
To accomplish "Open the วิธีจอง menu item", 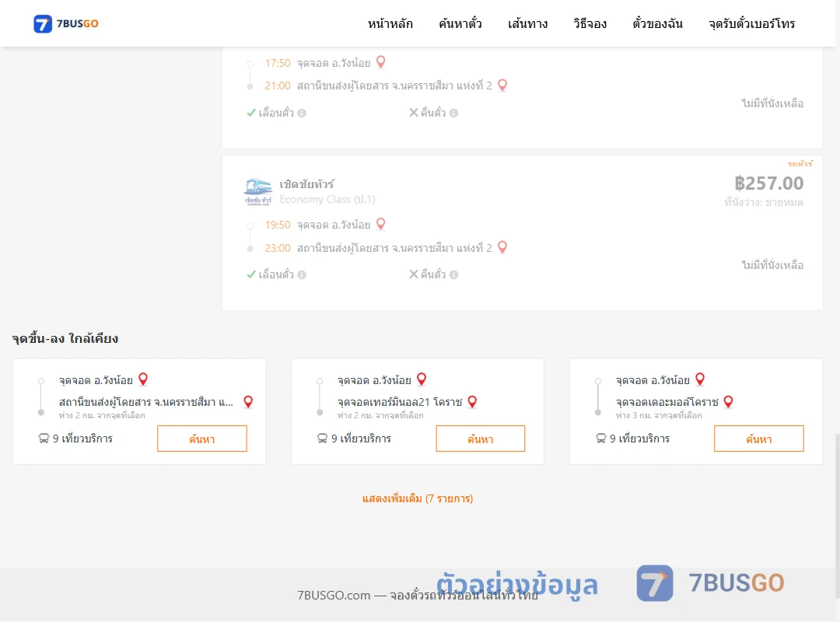I will point(590,23).
